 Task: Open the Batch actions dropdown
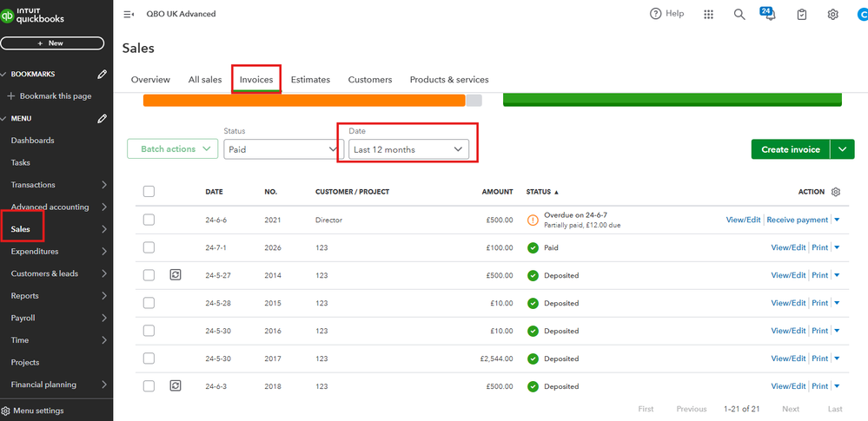(x=173, y=148)
